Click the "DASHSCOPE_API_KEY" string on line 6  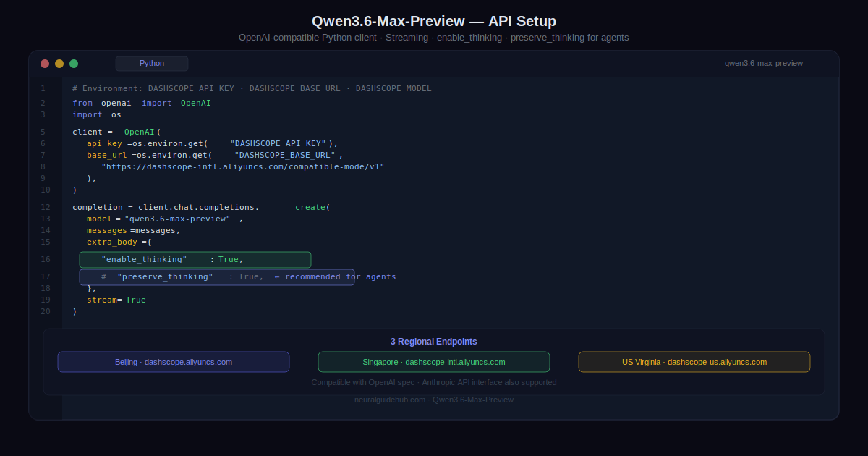pyautogui.click(x=278, y=143)
